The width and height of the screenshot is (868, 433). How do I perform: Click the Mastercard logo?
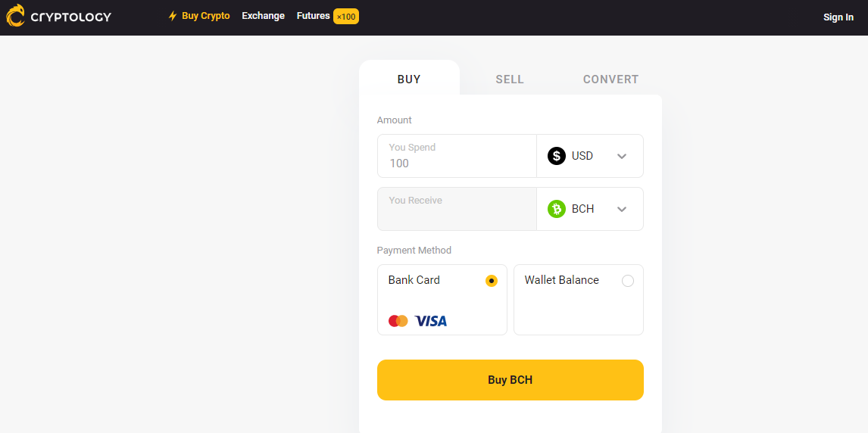tap(398, 321)
